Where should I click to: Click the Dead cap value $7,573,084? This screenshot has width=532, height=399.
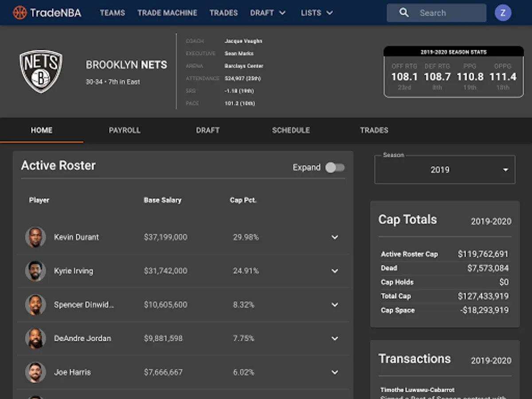[488, 268]
